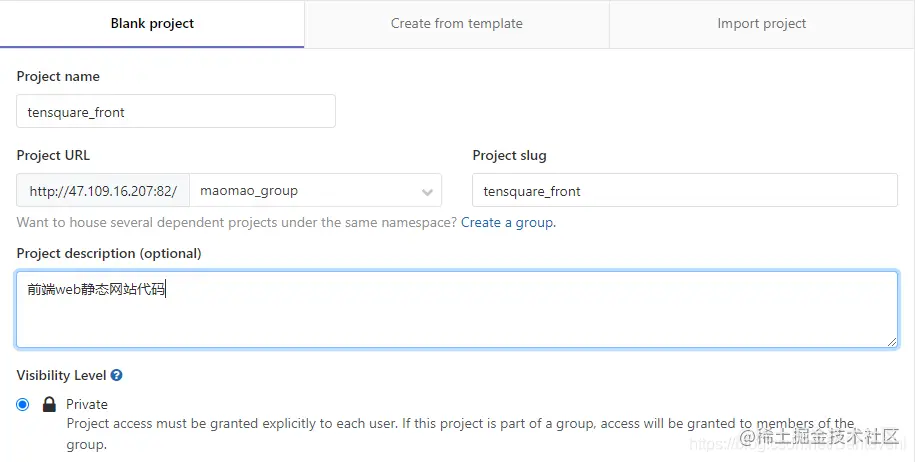
Task: Switch to the Blank project tab
Action: (x=152, y=24)
